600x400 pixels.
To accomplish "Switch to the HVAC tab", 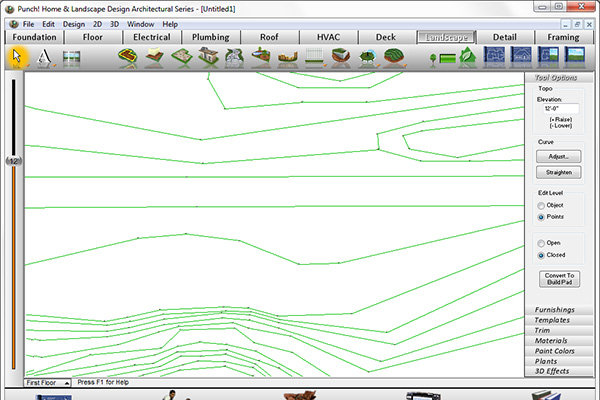I will point(328,37).
